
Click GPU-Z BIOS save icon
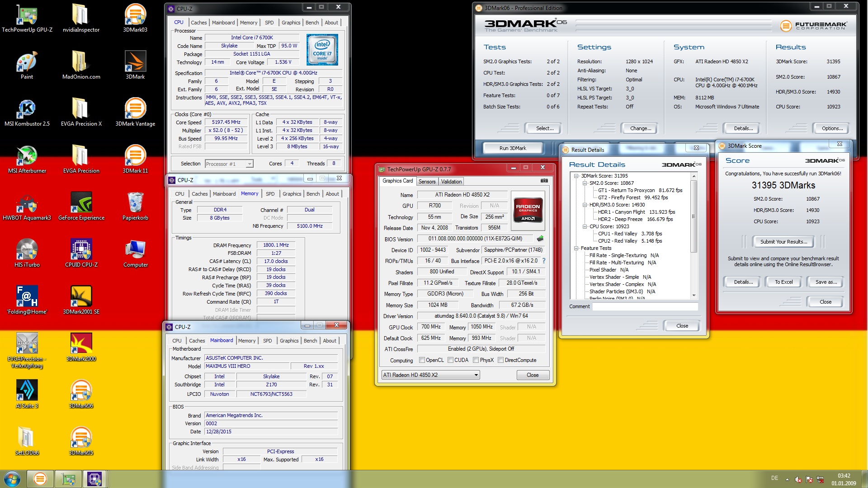(x=540, y=239)
